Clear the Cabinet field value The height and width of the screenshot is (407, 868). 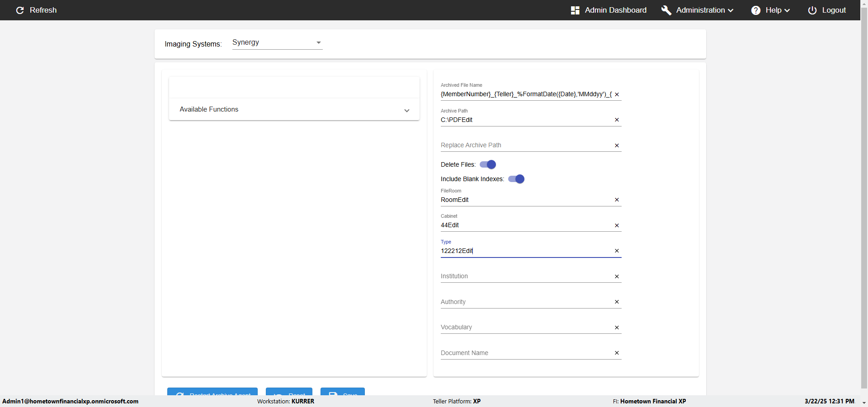617,225
